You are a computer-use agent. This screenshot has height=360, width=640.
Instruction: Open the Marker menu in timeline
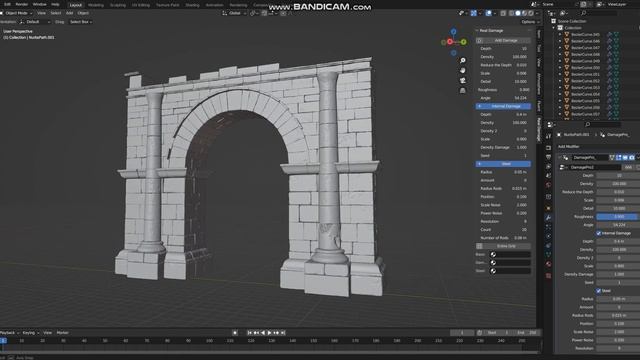62,333
